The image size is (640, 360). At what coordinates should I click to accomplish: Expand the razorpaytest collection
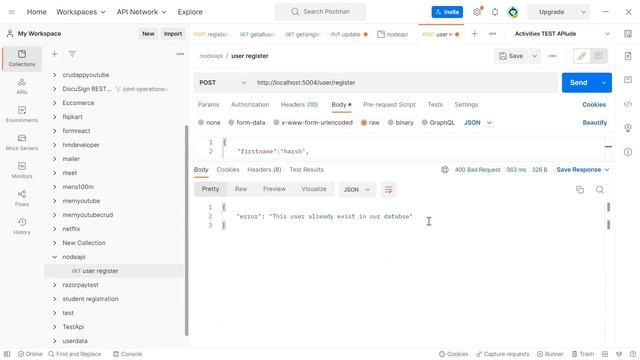(54, 285)
